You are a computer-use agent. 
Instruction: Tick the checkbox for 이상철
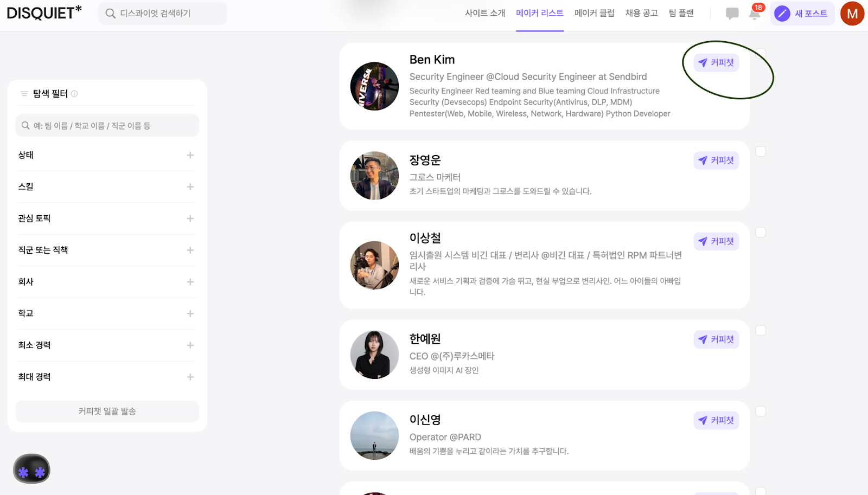(x=761, y=232)
